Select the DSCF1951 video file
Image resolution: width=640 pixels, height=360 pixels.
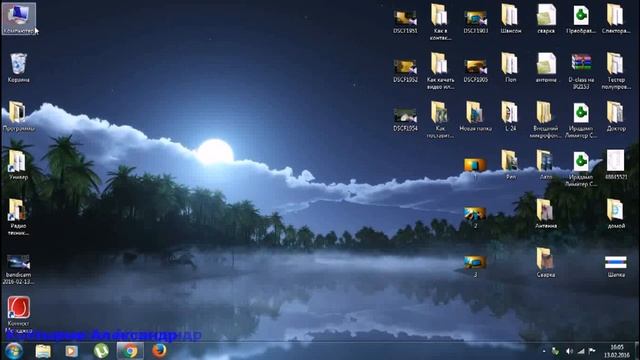click(405, 22)
